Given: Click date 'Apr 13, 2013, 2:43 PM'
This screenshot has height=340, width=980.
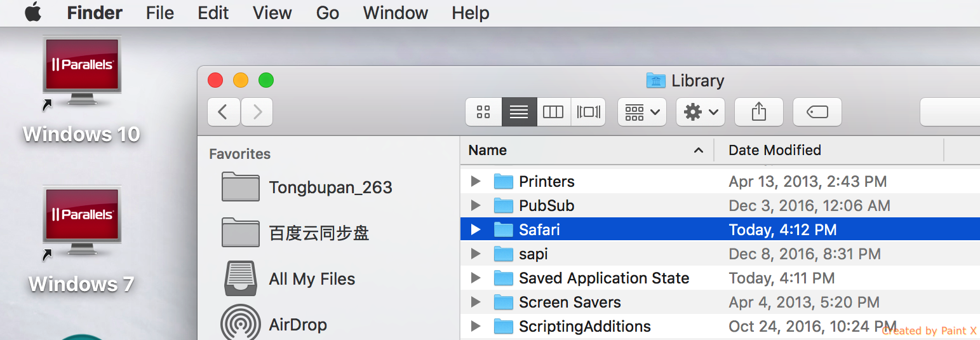Looking at the screenshot, I should click(808, 182).
